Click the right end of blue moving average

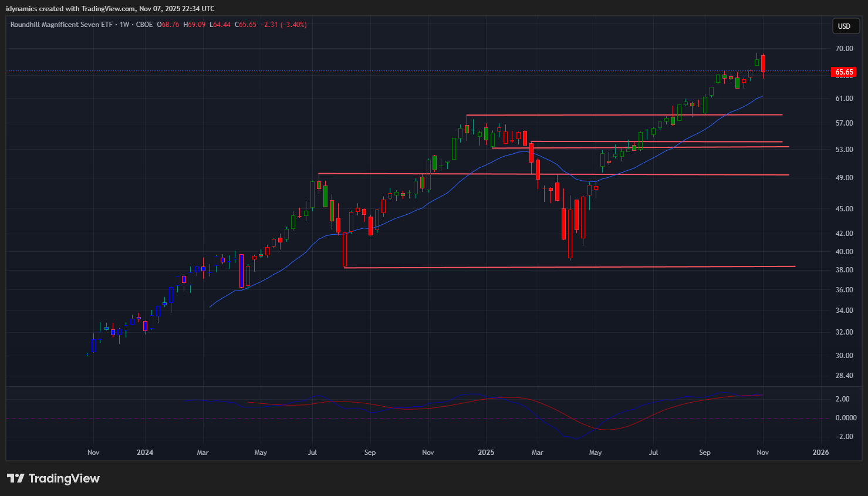[x=762, y=96]
